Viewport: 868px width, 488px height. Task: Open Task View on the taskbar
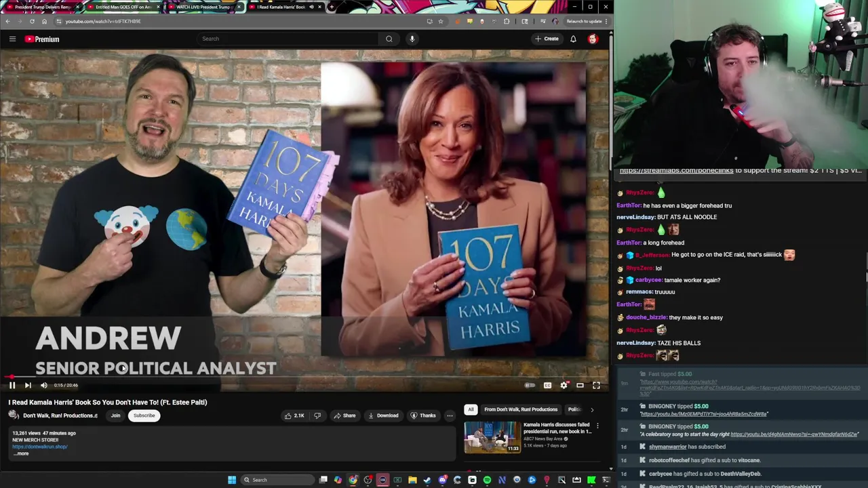[x=323, y=480]
